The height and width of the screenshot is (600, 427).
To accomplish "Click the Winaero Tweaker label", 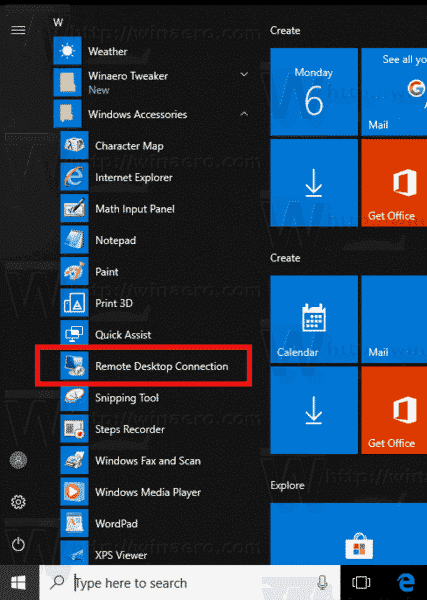I will tap(128, 76).
